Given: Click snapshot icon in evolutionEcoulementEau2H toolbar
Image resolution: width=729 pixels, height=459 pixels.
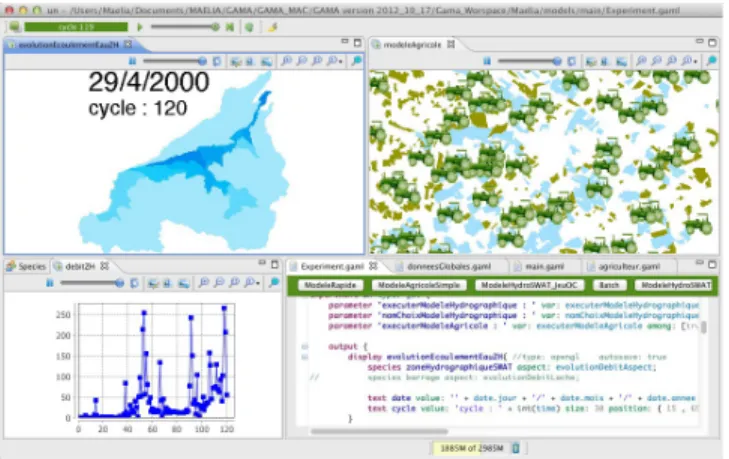Looking at the screenshot, I should tap(250, 61).
